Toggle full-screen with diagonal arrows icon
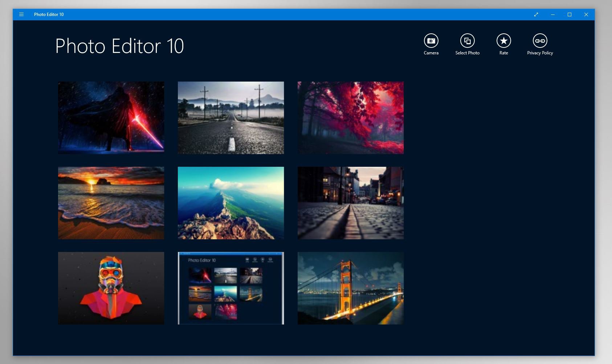612x364 pixels. 536,15
